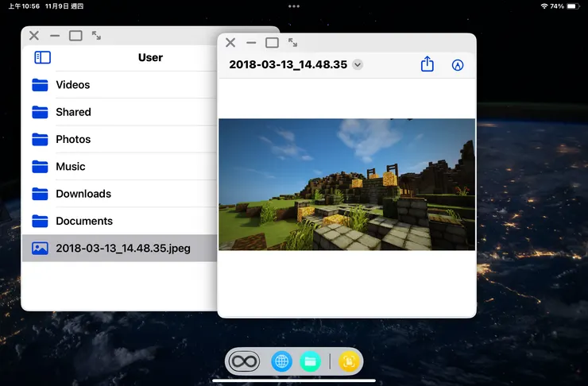Click the jpeg image file icon

tap(40, 248)
